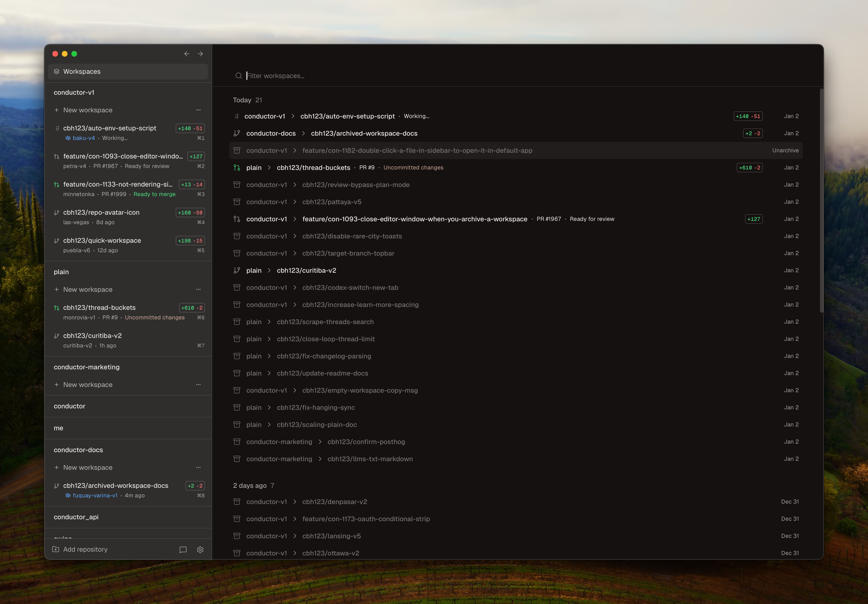Viewport: 868px width, 604px height.
Task: Click Add repository at the sidebar bottom
Action: point(85,550)
